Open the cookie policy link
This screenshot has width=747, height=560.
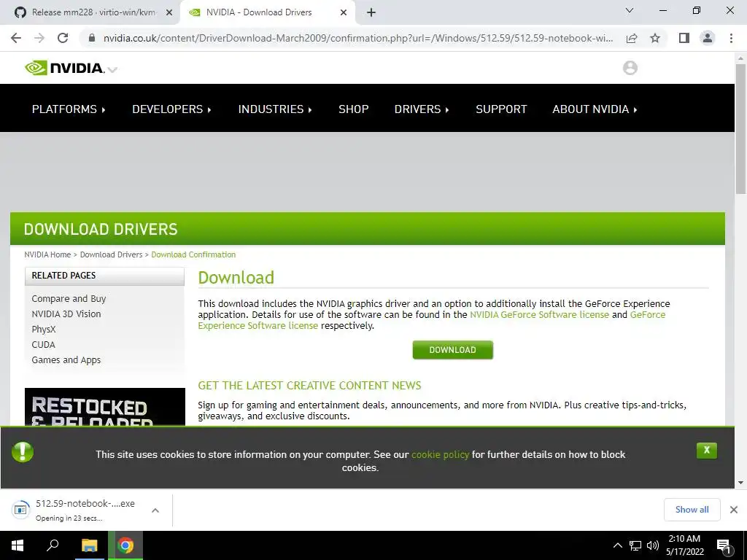click(x=440, y=455)
